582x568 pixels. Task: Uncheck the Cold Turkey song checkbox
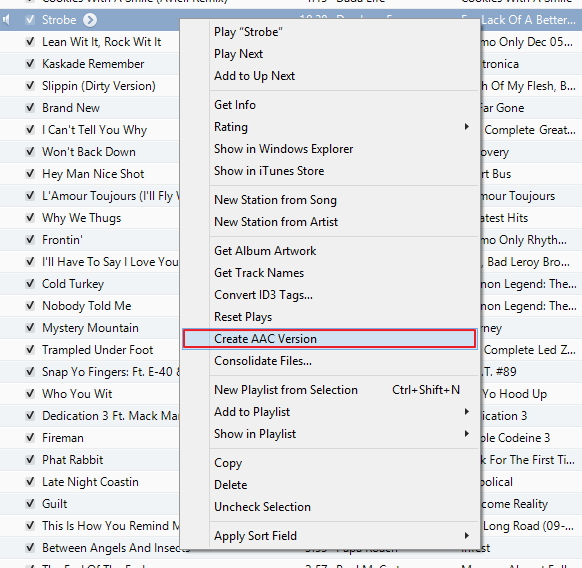click(30, 284)
